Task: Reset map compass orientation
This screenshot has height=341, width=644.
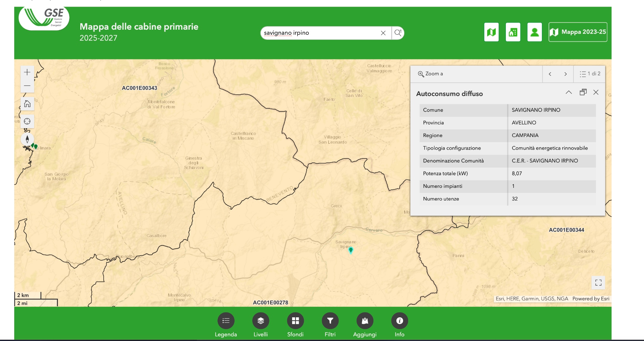Action: pos(27,139)
